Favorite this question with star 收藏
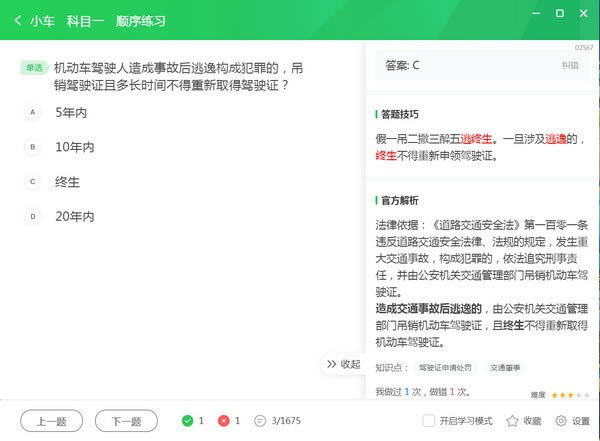Image resolution: width=600 pixels, height=441 pixels. pos(523,421)
